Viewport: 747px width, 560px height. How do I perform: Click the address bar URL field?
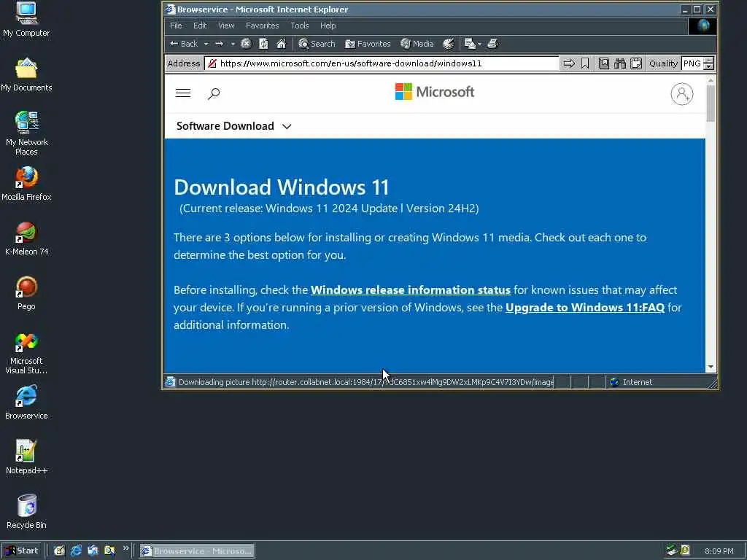click(381, 63)
